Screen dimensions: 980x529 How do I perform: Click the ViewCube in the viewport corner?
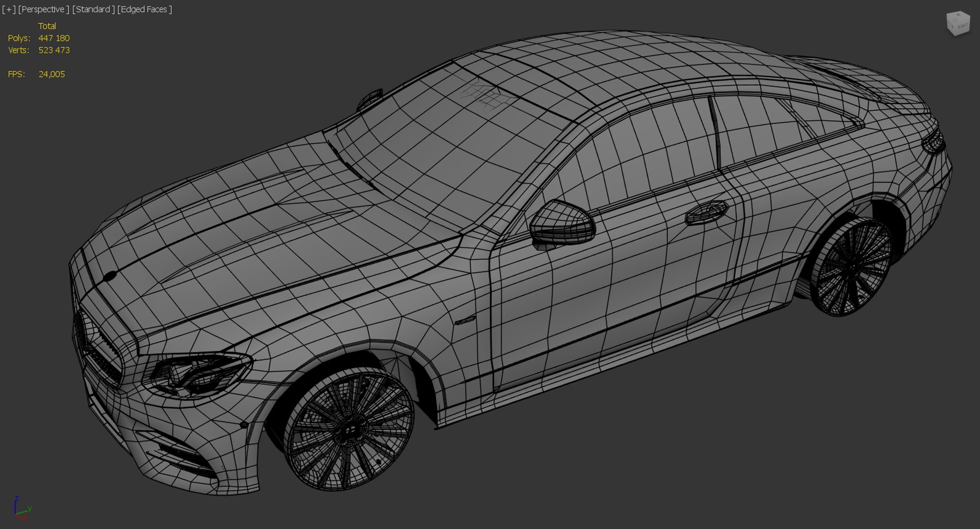pos(958,23)
